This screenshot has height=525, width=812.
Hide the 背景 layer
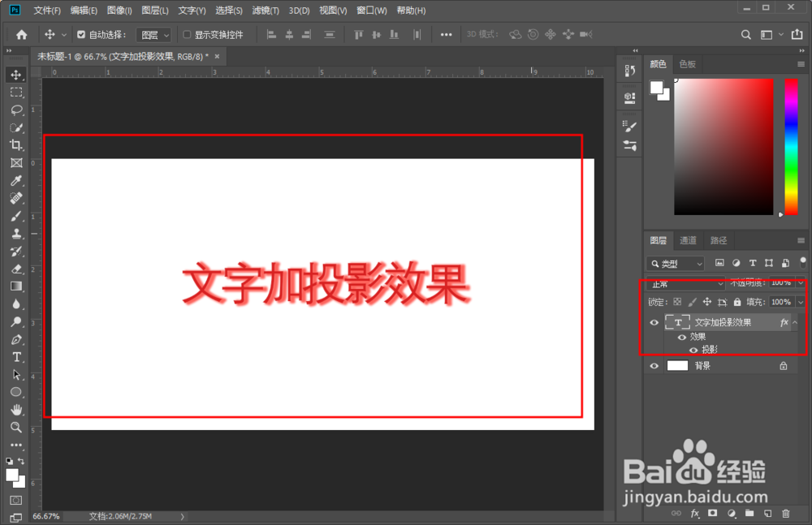654,366
